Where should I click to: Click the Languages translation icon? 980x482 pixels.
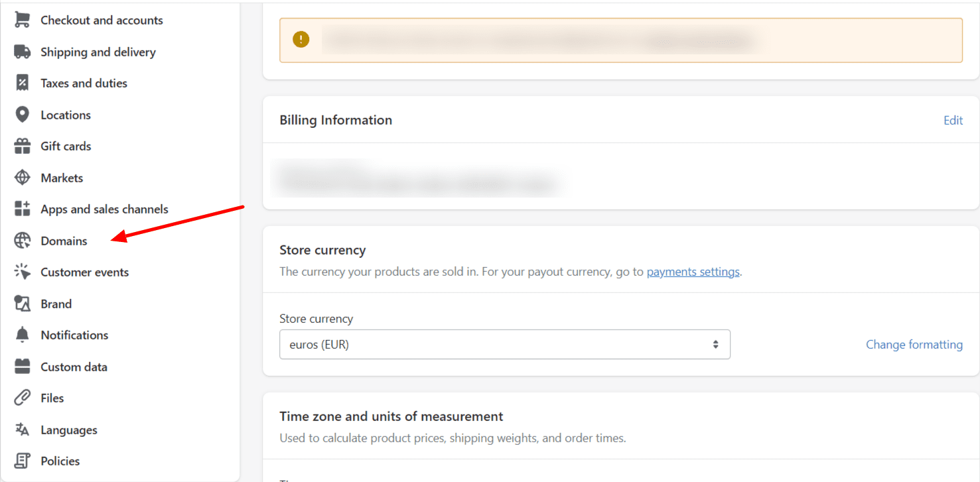pyautogui.click(x=22, y=430)
